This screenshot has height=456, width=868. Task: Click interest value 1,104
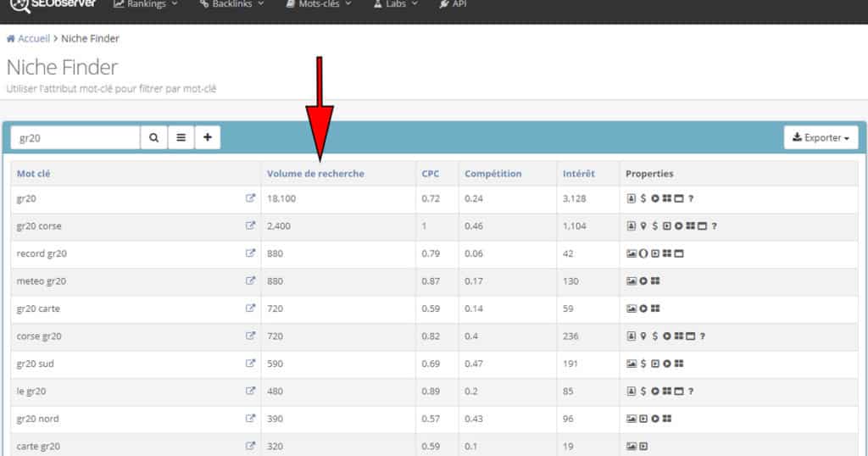574,225
